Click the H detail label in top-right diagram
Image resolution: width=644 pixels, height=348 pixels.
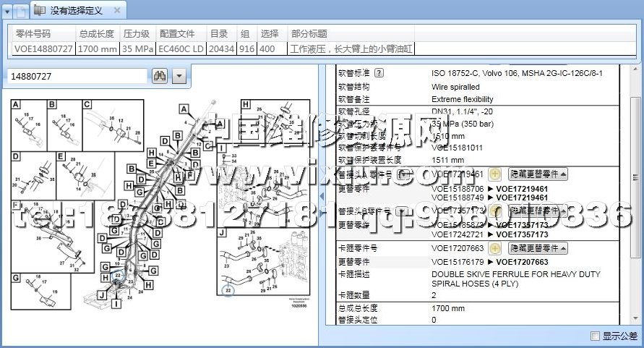[246, 104]
